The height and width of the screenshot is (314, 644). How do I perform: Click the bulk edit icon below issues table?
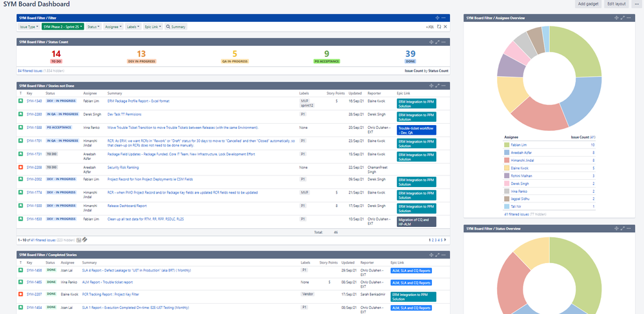pos(84,240)
